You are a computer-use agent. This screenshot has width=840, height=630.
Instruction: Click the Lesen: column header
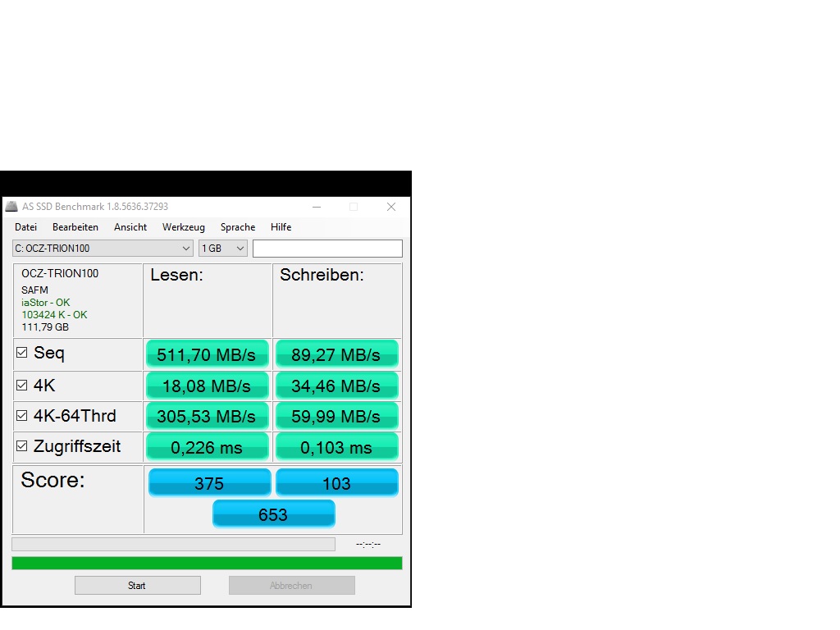click(x=177, y=275)
